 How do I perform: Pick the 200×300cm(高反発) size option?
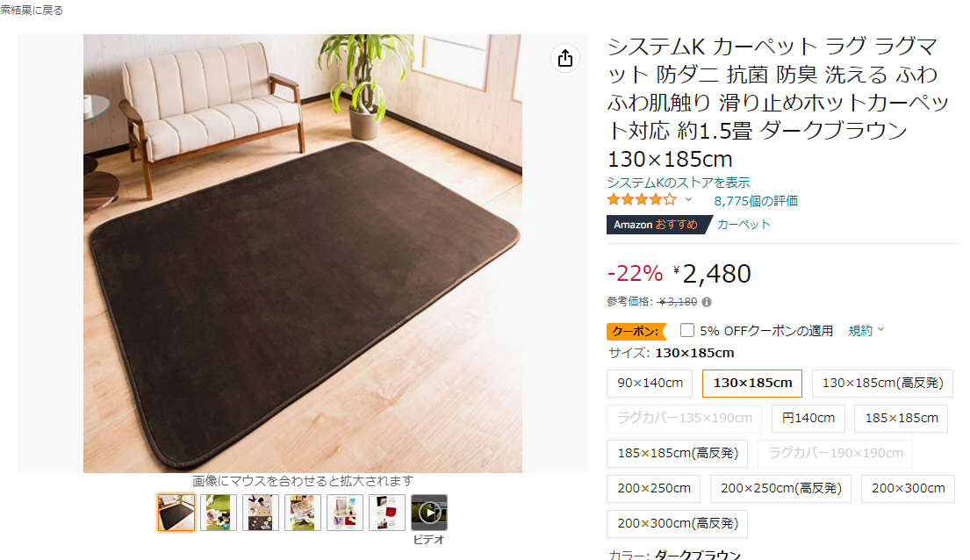coord(678,523)
